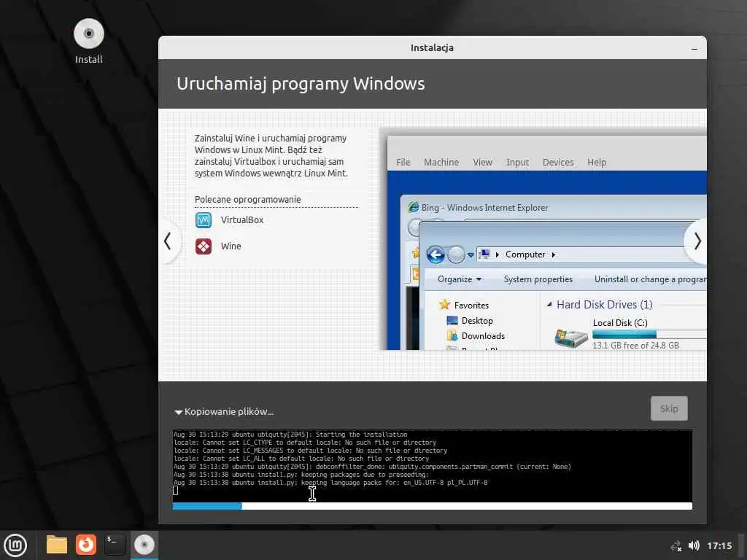Click Input menu in the slideshow image
The width and height of the screenshot is (747, 560).
[x=517, y=163]
